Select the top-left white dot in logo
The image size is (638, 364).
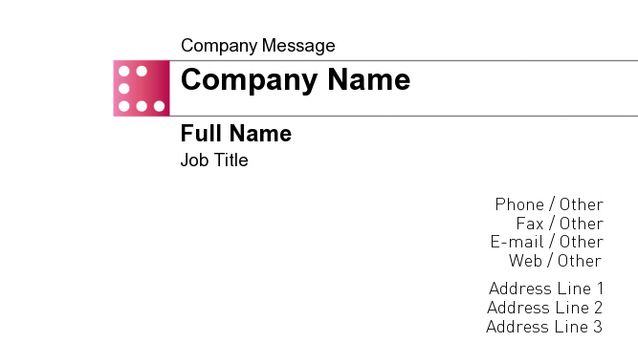(x=124, y=71)
